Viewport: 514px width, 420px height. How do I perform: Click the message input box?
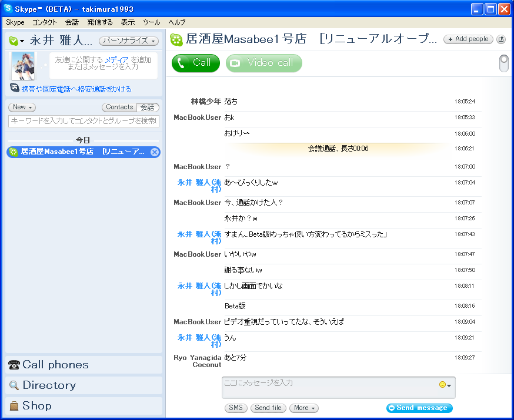[338, 388]
